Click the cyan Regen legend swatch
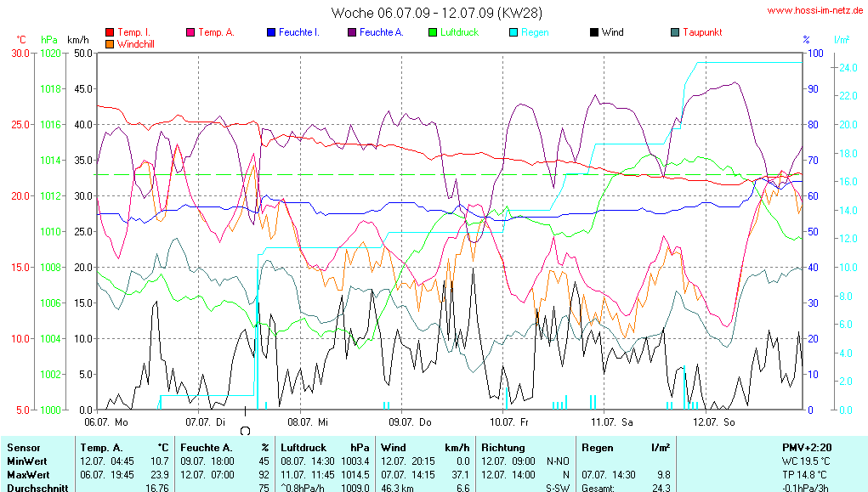The width and height of the screenshot is (868, 492). point(513,32)
